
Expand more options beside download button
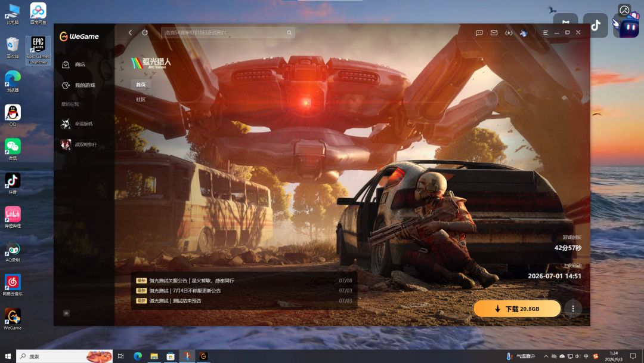tap(573, 308)
